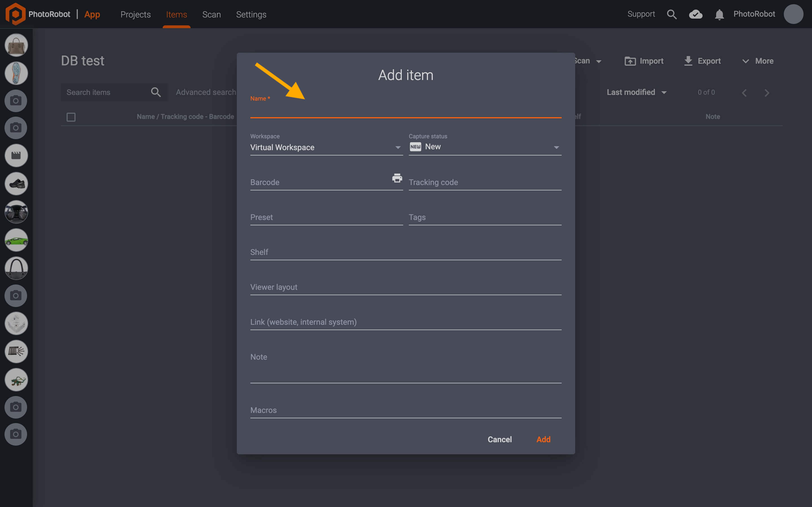Screen dimensions: 812x507
Task: Click the Export download icon
Action: 689,61
